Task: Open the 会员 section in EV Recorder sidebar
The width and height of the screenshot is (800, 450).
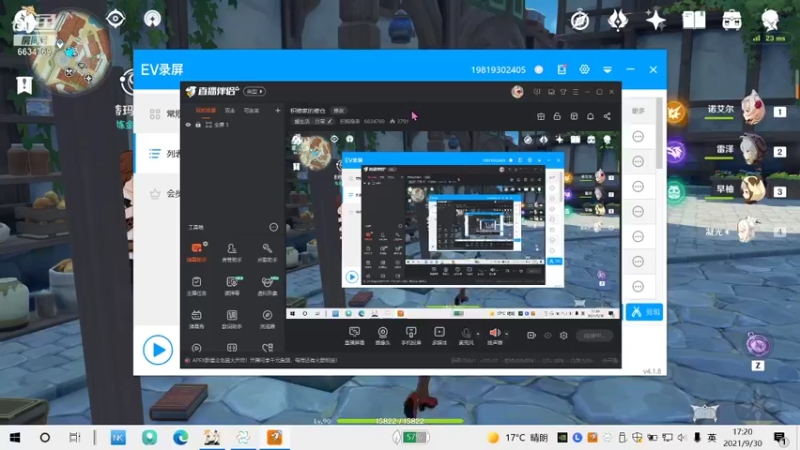Action: coord(158,193)
